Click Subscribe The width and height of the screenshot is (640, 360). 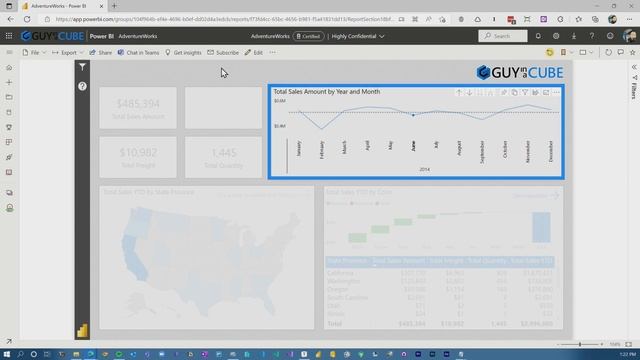[223, 53]
